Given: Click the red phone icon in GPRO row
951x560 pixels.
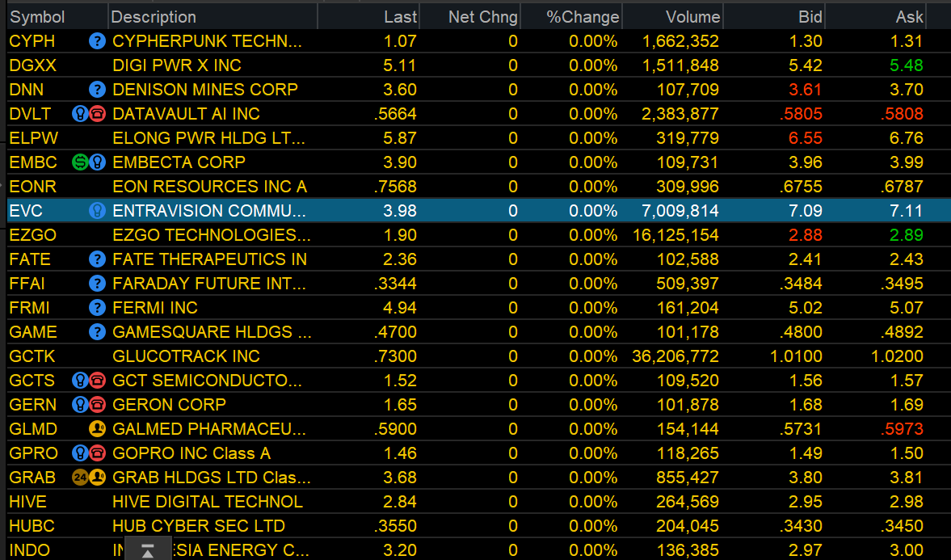Looking at the screenshot, I should pyautogui.click(x=97, y=454).
